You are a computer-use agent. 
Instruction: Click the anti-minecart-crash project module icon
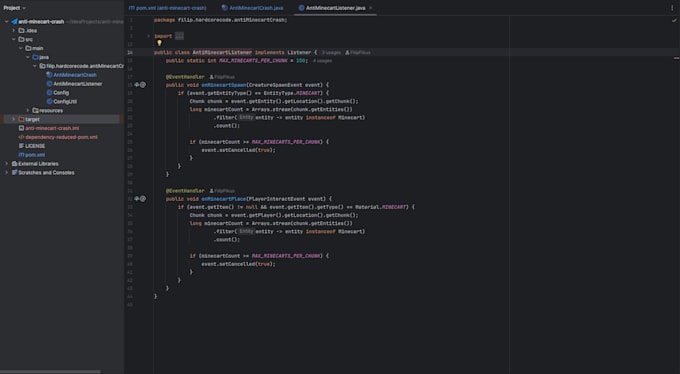14,22
